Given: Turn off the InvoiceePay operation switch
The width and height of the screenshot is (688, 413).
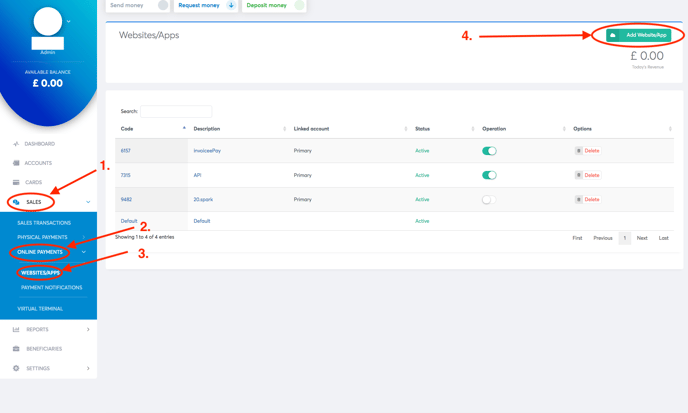Looking at the screenshot, I should click(489, 151).
